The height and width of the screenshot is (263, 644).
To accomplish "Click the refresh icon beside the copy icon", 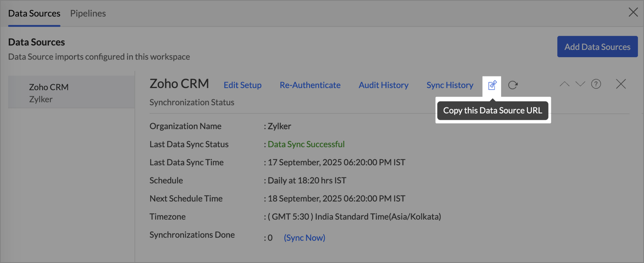I will click(513, 85).
